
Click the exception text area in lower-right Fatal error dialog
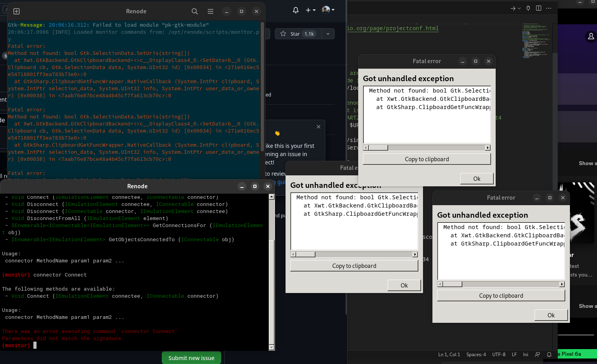(x=501, y=251)
